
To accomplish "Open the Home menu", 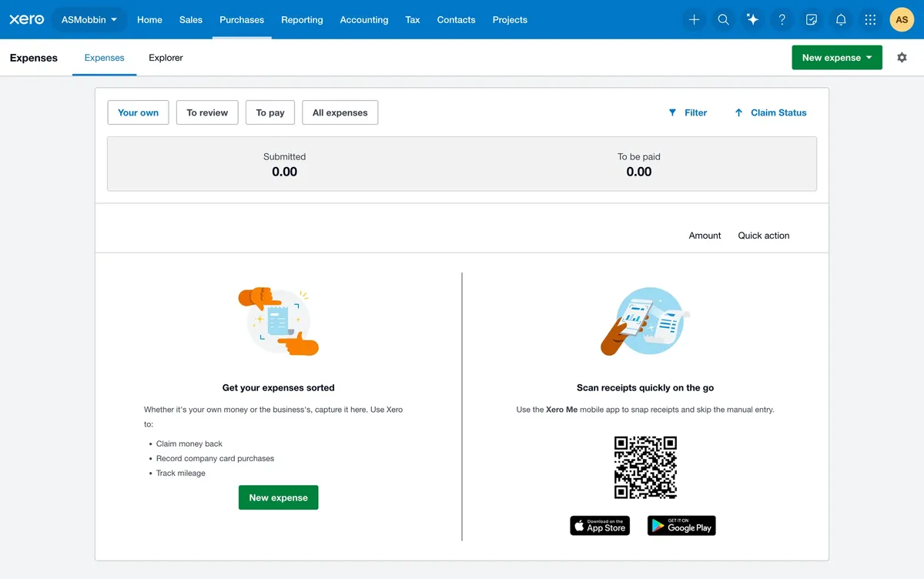I will coord(149,20).
